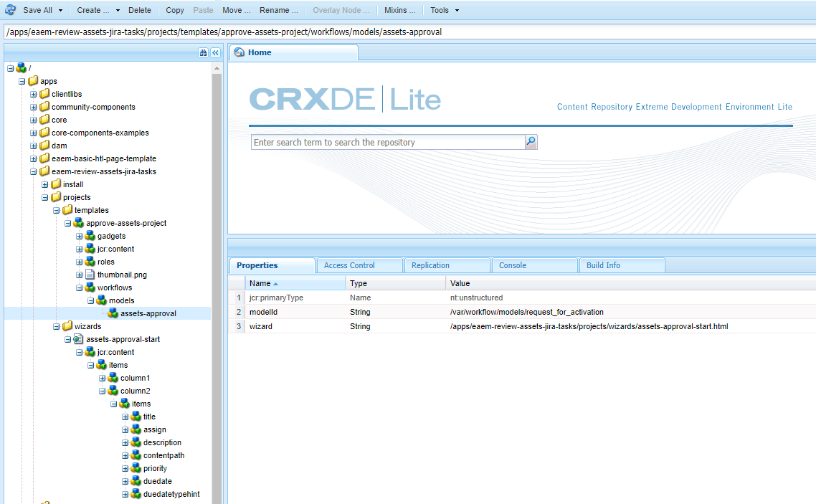Open the Tools dropdown arrow

pos(457,11)
